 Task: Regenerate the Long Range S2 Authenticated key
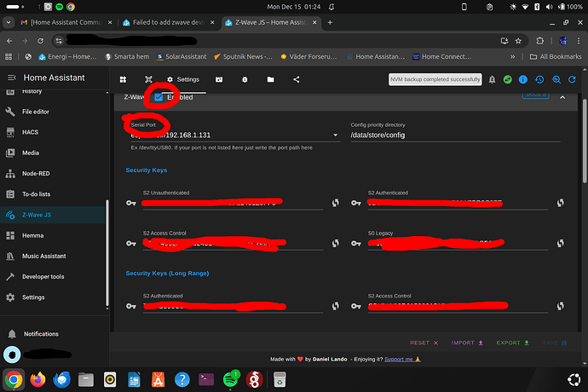tap(335, 306)
